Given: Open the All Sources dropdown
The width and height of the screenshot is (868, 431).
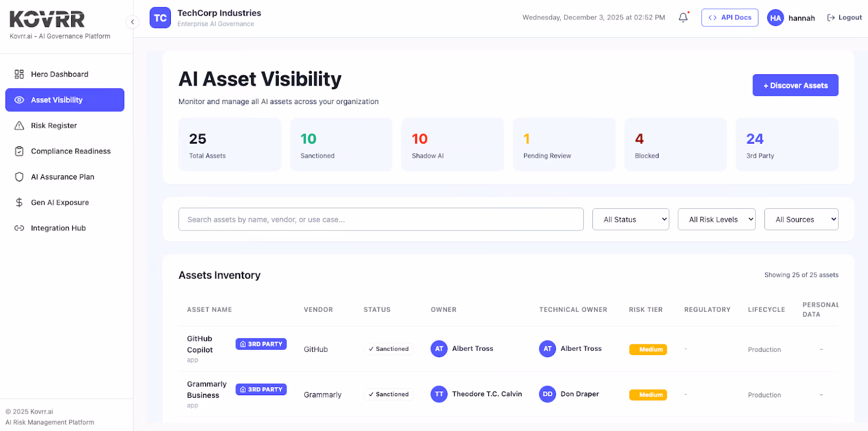Looking at the screenshot, I should 801,219.
